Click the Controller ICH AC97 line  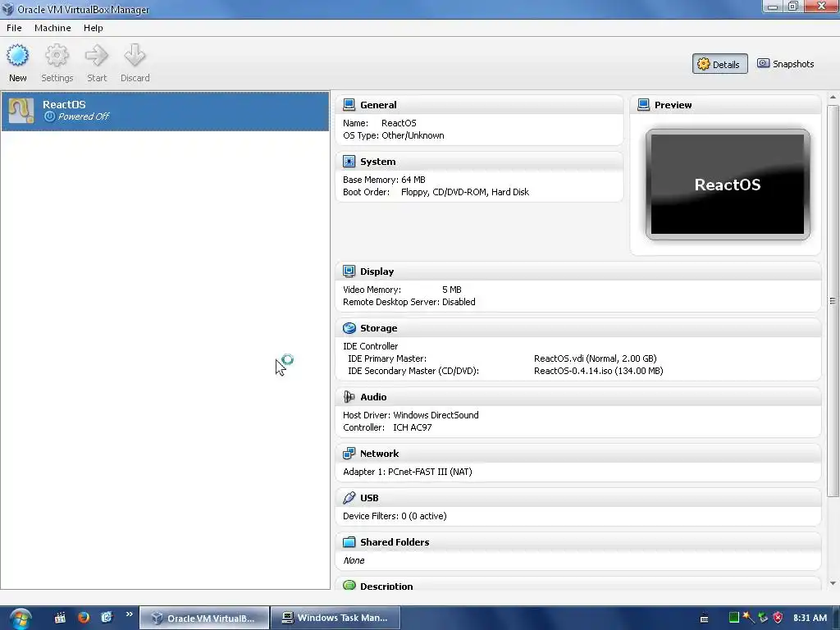[387, 427]
